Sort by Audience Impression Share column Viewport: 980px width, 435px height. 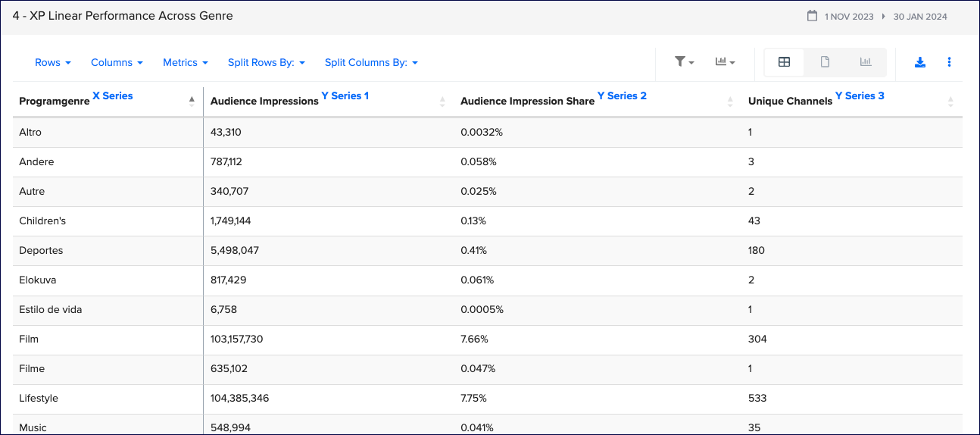point(730,102)
